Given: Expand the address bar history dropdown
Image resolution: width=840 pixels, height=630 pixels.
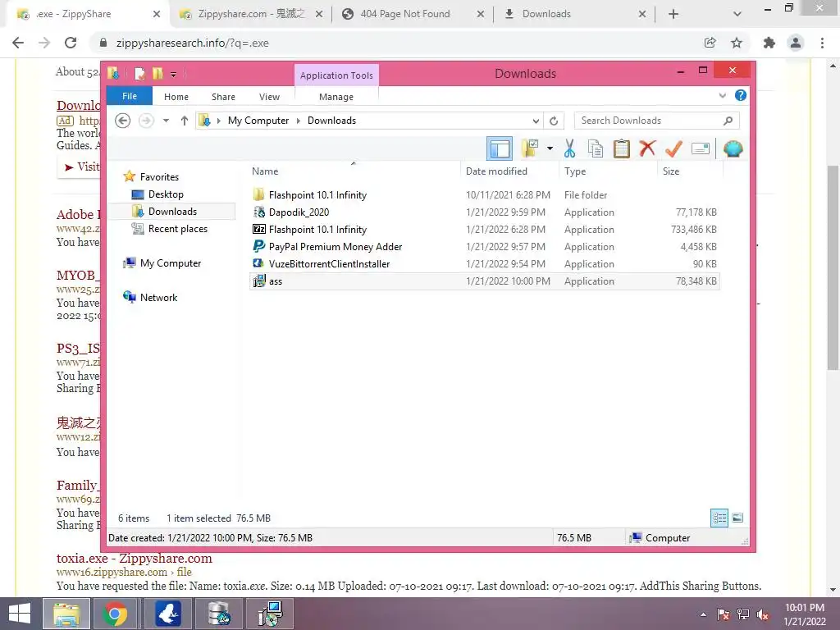Looking at the screenshot, I should tap(536, 121).
